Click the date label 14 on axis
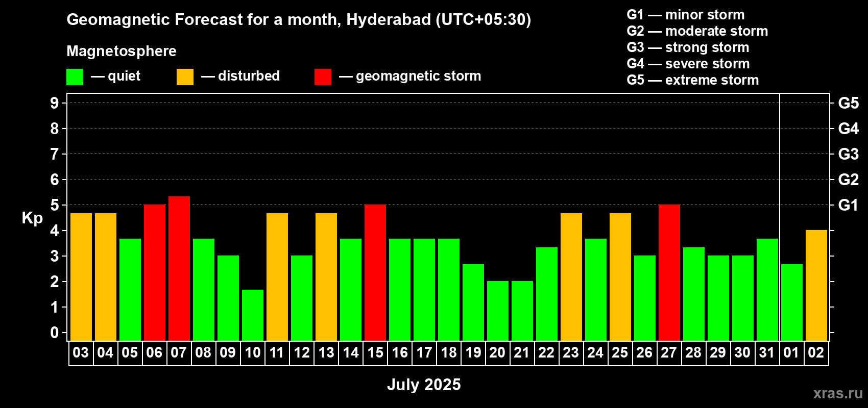868x408 pixels. [x=351, y=352]
